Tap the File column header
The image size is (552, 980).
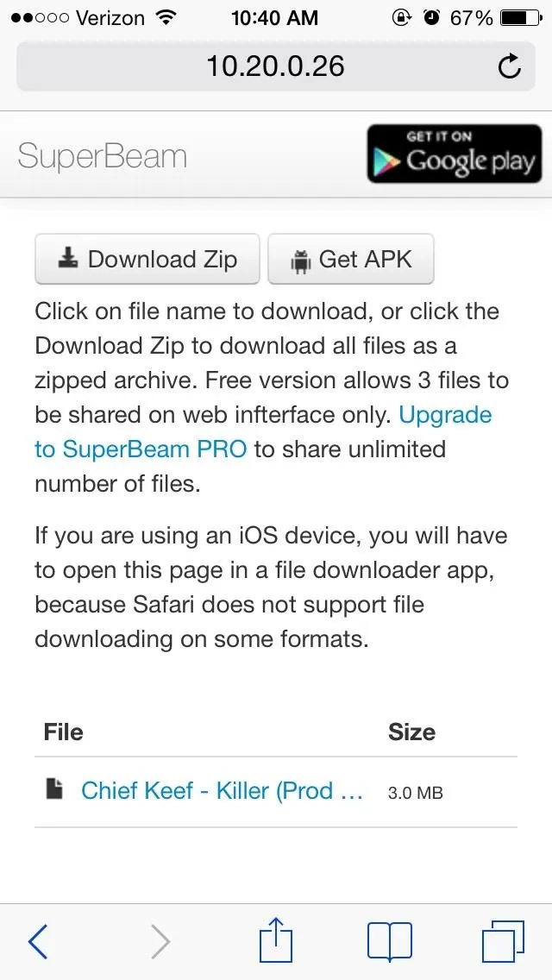63,732
